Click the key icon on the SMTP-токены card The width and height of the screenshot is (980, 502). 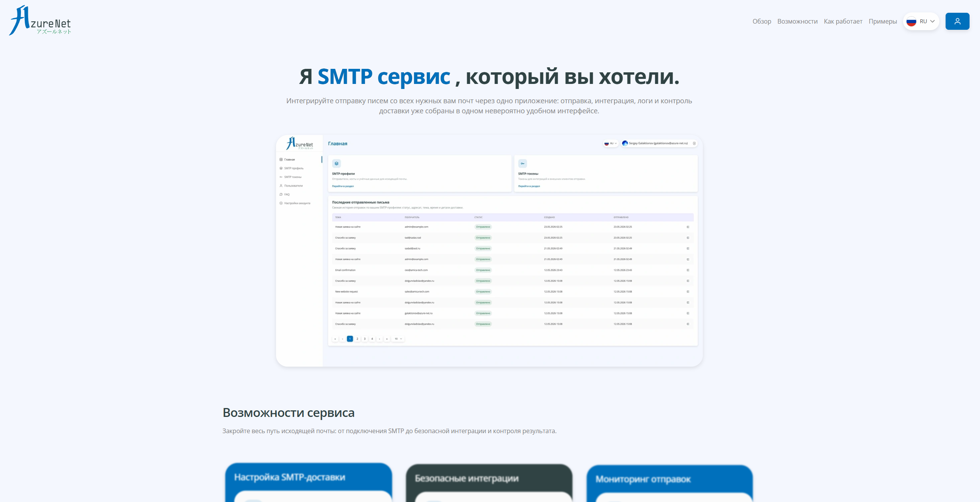523,164
